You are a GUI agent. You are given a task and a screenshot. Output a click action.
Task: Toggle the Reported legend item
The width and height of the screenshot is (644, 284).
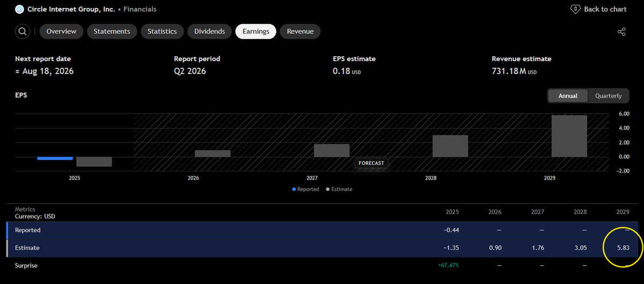click(x=306, y=189)
